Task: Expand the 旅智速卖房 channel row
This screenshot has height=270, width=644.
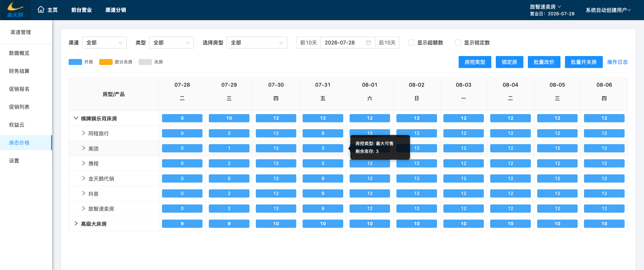Action: (84, 208)
